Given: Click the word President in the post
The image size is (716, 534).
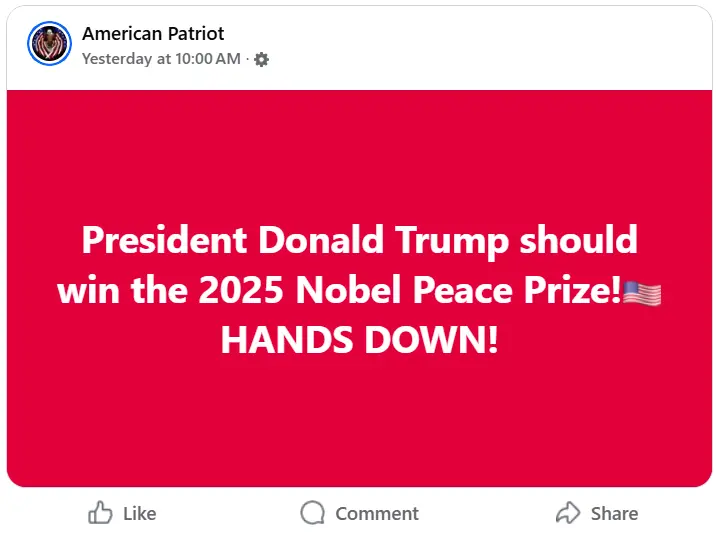Looking at the screenshot, I should (164, 240).
